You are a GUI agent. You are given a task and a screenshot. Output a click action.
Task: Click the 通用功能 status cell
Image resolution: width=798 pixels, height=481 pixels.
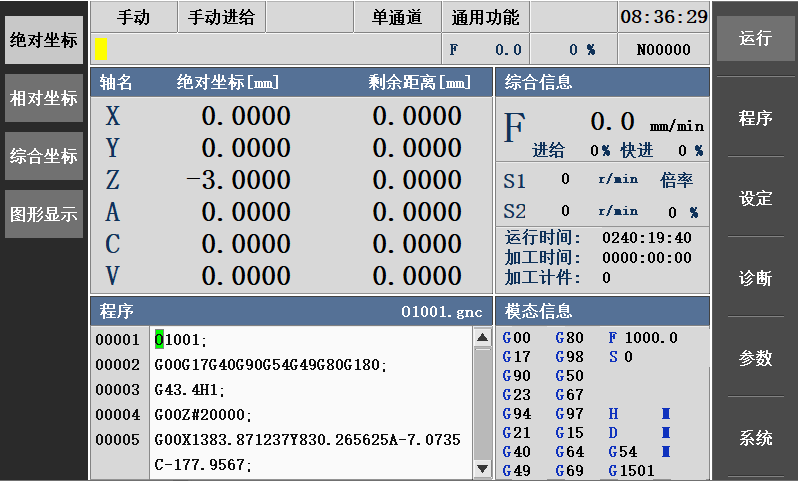click(x=485, y=17)
